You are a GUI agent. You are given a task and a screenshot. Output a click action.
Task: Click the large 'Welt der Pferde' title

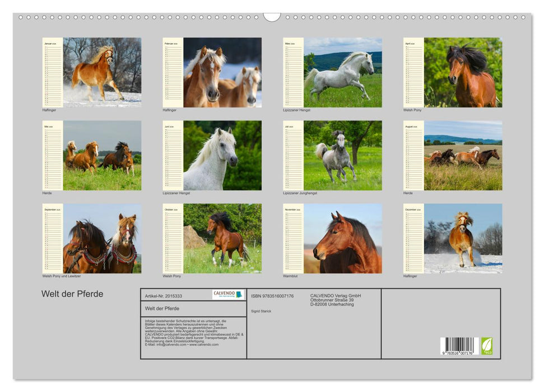72,294
